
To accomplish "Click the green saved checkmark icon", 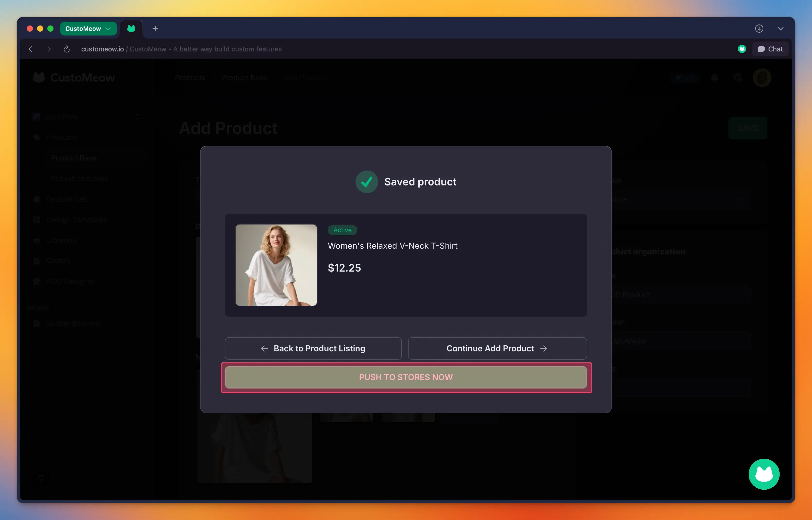I will click(366, 182).
